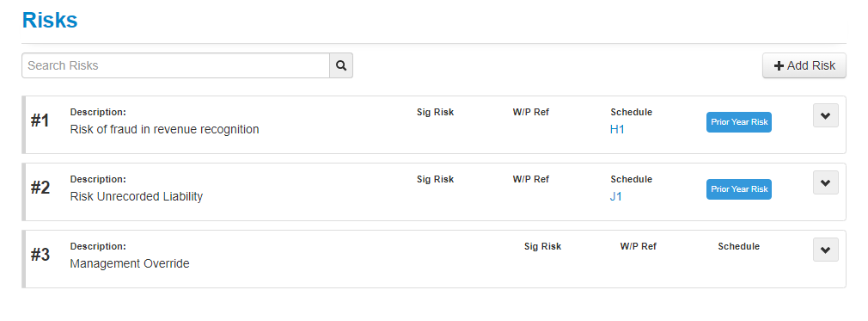This screenshot has width=868, height=321.
Task: Open schedule link J1
Action: point(616,197)
